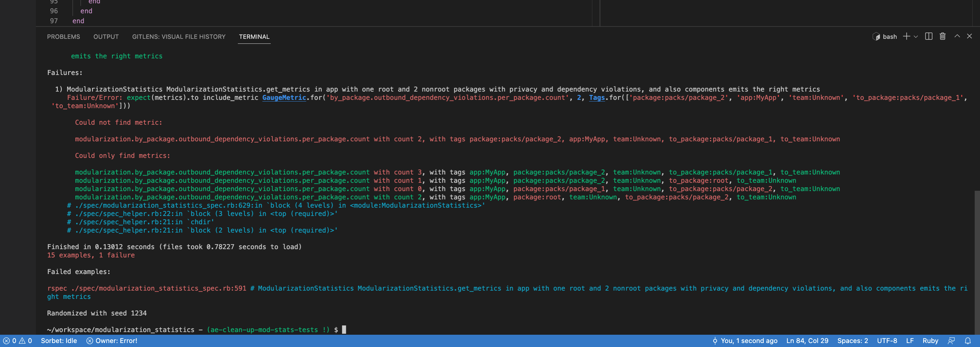980x347 pixels.
Task: Change indentation via Spaces: 2
Action: point(852,341)
